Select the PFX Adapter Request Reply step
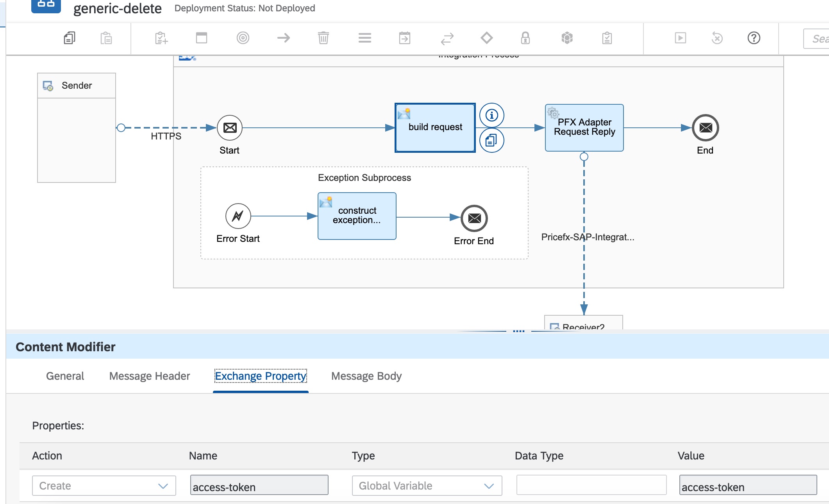The width and height of the screenshot is (829, 504). [x=584, y=128]
